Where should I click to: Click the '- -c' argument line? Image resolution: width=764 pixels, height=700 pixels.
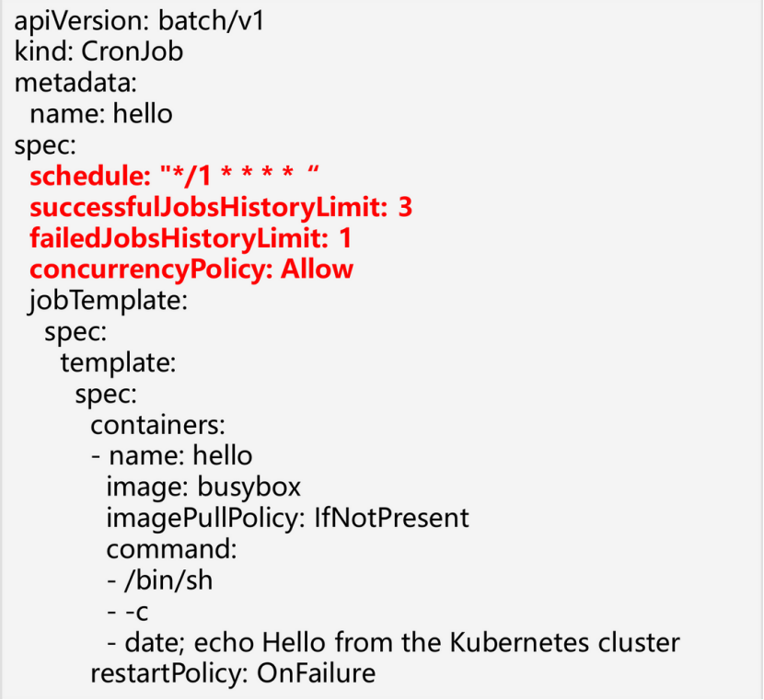tap(128, 612)
